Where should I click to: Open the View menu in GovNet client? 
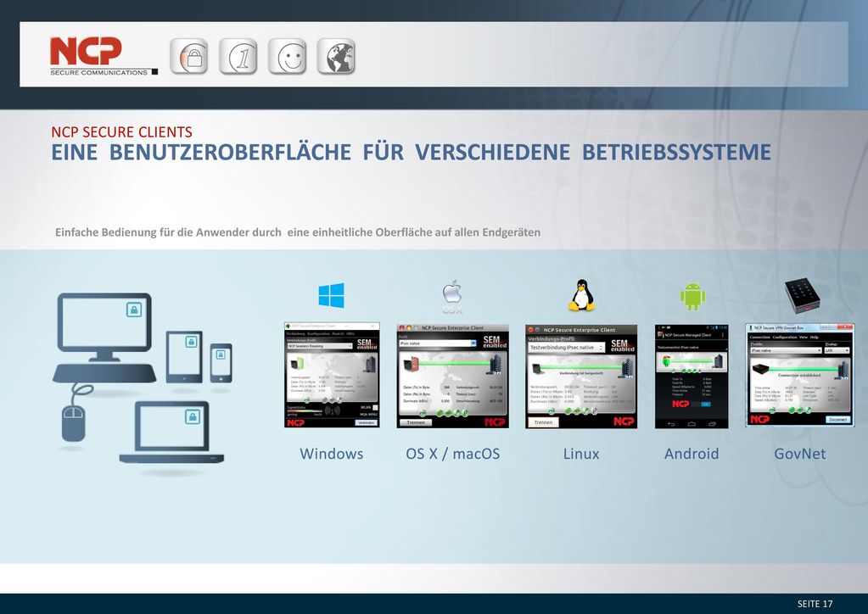click(804, 337)
